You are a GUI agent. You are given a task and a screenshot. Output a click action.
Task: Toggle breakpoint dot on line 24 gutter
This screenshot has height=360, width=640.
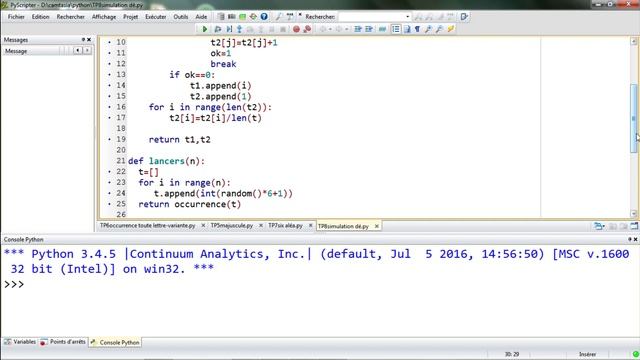tap(109, 193)
